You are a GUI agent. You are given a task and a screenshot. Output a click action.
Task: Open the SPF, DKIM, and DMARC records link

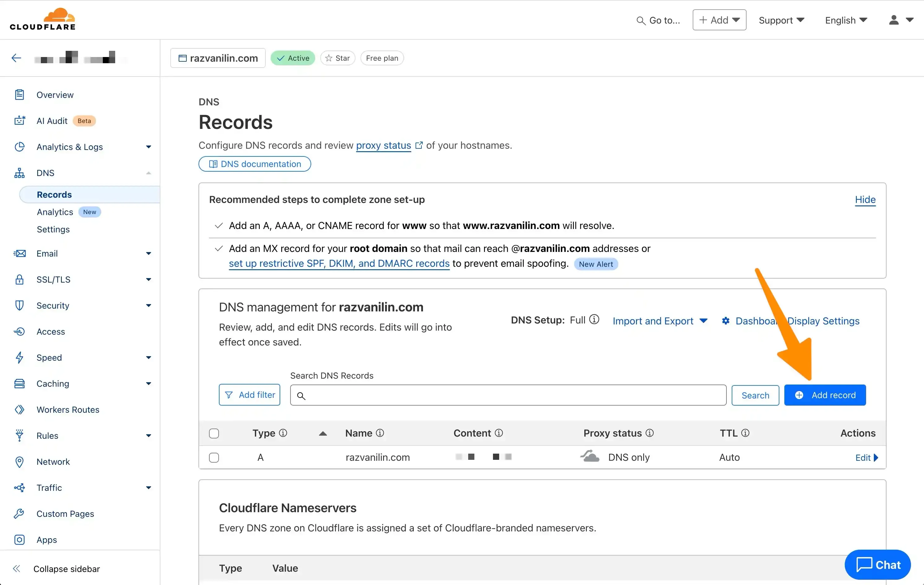[339, 263]
